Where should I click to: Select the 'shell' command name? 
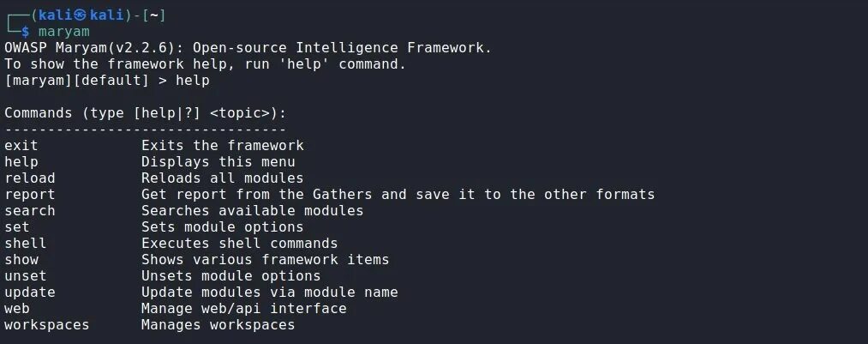pyautogui.click(x=26, y=244)
